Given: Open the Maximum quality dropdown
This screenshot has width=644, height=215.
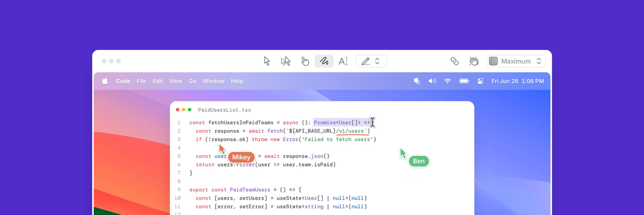Looking at the screenshot, I should tap(516, 61).
